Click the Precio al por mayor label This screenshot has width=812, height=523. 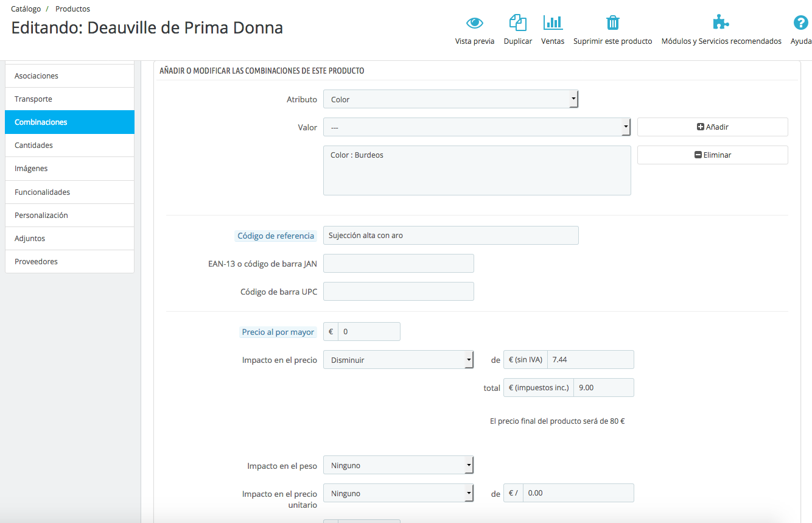tap(278, 332)
